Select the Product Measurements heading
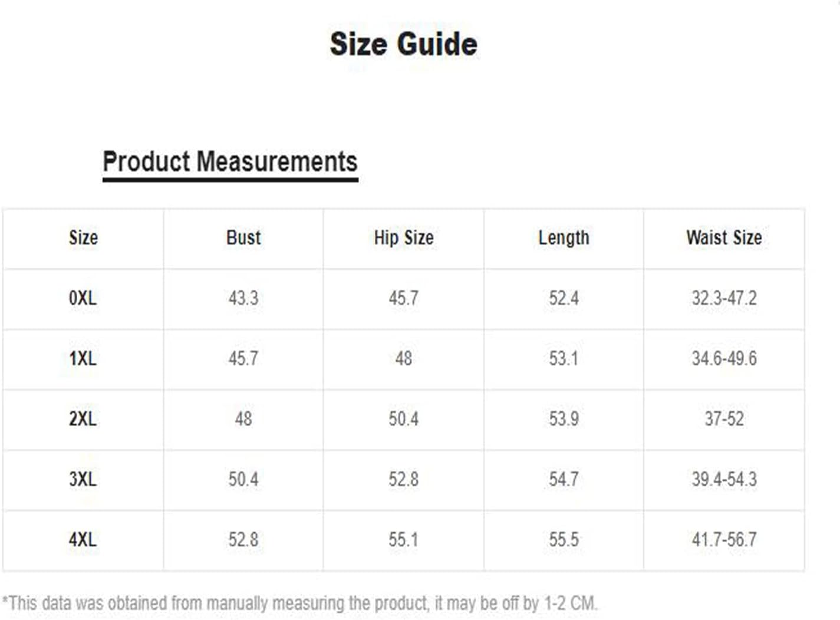This screenshot has width=840, height=620. coord(230,161)
